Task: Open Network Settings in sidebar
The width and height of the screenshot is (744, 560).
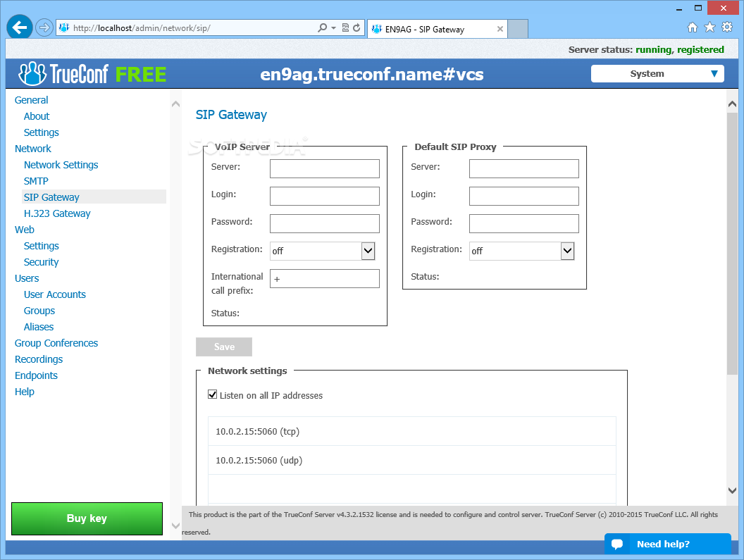Action: [61, 165]
